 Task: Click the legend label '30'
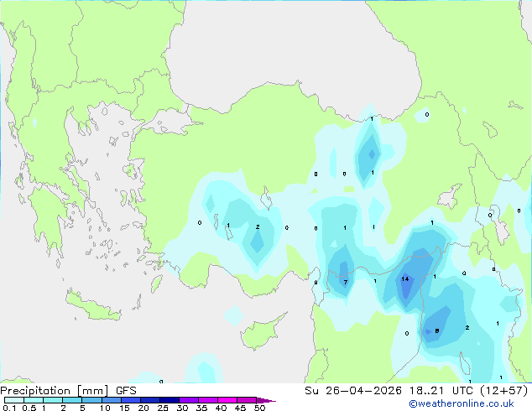pyautogui.click(x=182, y=408)
